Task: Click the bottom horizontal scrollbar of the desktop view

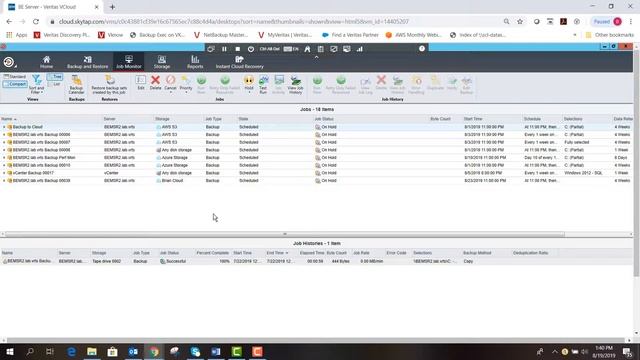Action: coord(316,340)
